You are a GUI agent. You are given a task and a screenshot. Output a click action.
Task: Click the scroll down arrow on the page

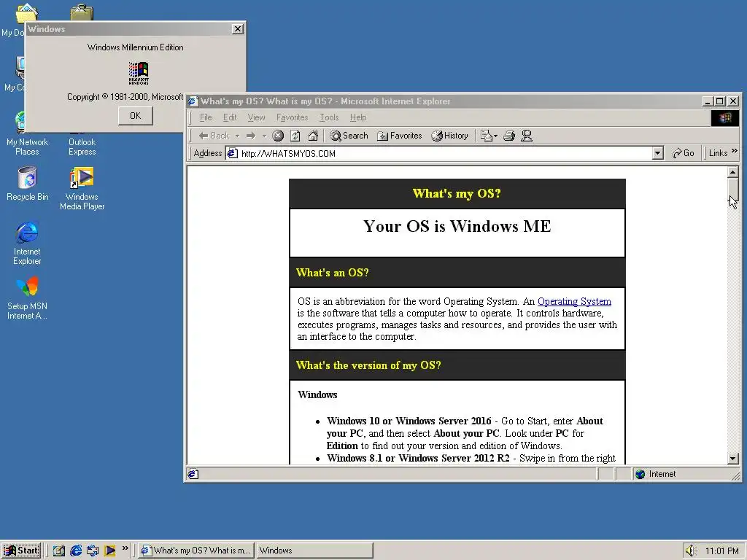coord(732,459)
